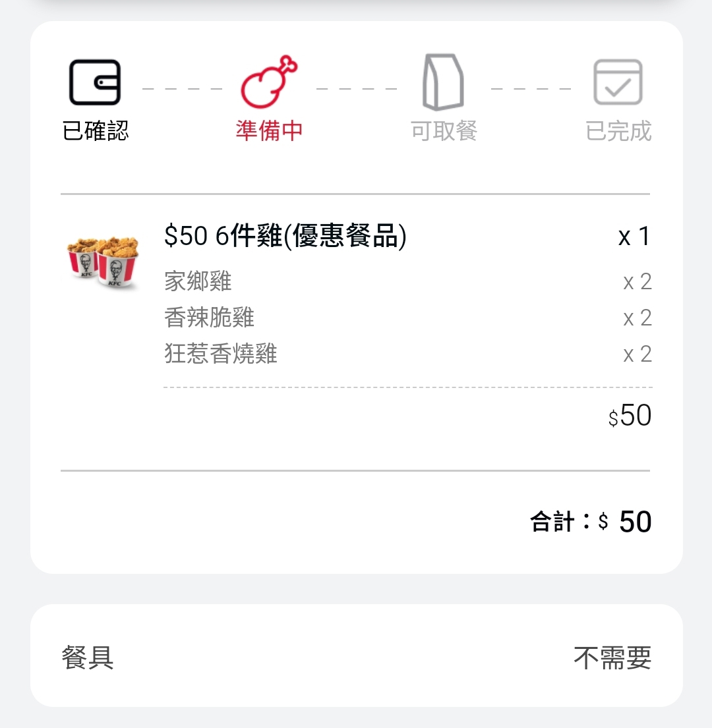Tap x 2 quantity beside 家鄉雞
The height and width of the screenshot is (728, 712).
click(638, 282)
